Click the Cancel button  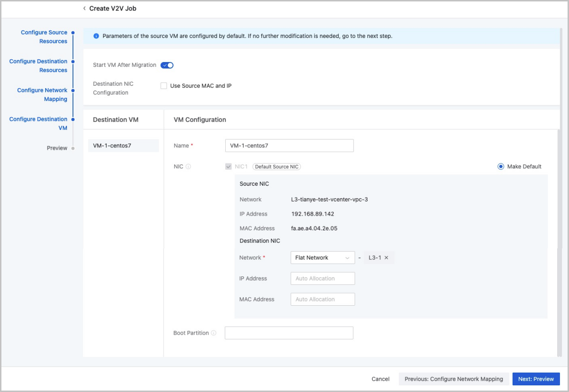coord(380,379)
